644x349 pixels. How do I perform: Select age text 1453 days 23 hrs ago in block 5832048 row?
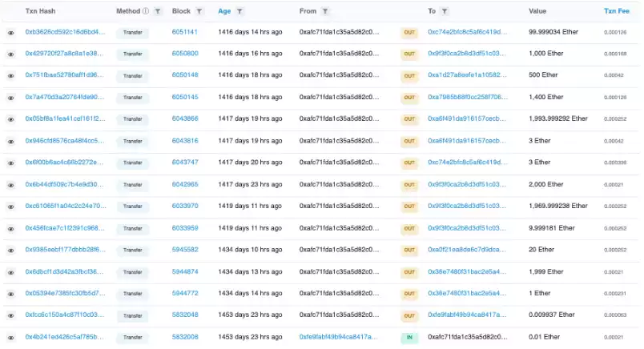pos(250,315)
